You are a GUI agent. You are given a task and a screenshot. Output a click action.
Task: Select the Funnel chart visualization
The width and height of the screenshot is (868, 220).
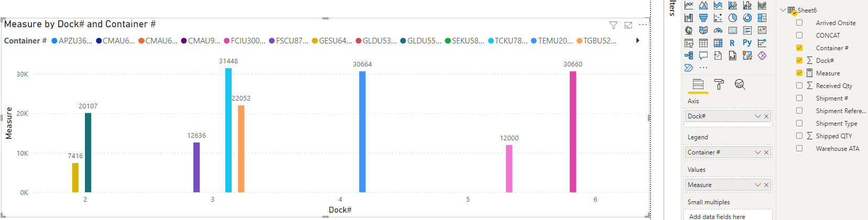pos(703,18)
